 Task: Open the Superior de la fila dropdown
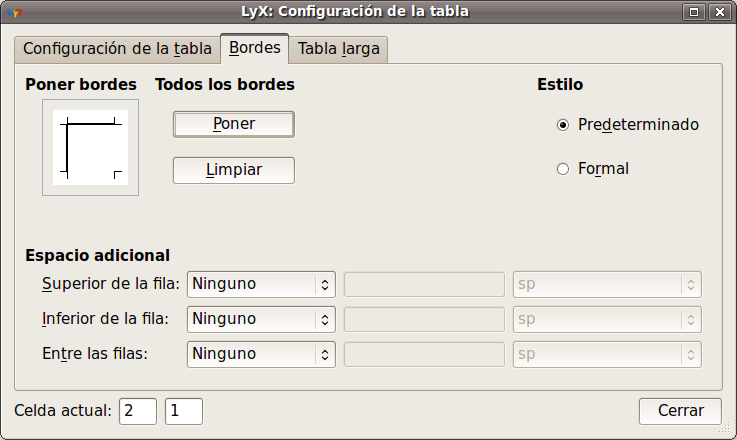coord(261,284)
